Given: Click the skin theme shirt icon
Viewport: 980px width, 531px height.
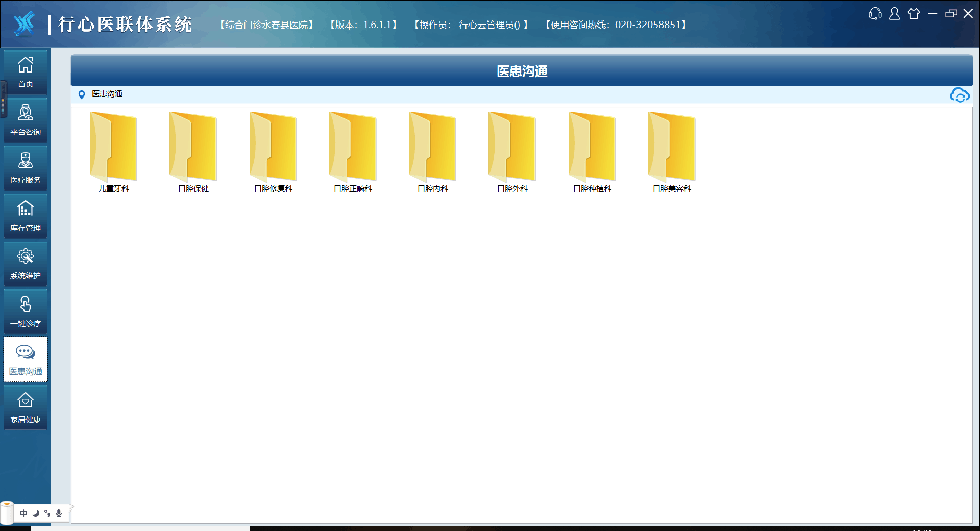Looking at the screenshot, I should point(914,14).
